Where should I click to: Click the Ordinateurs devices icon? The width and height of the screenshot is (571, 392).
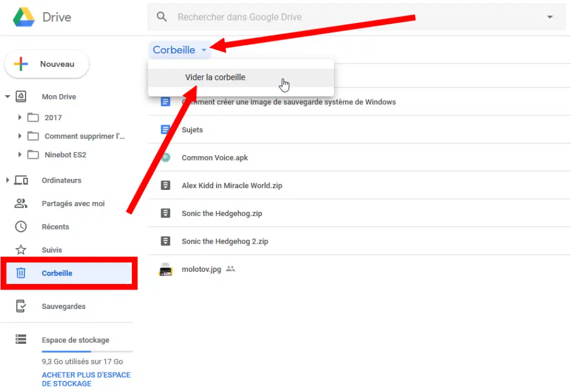point(21,180)
